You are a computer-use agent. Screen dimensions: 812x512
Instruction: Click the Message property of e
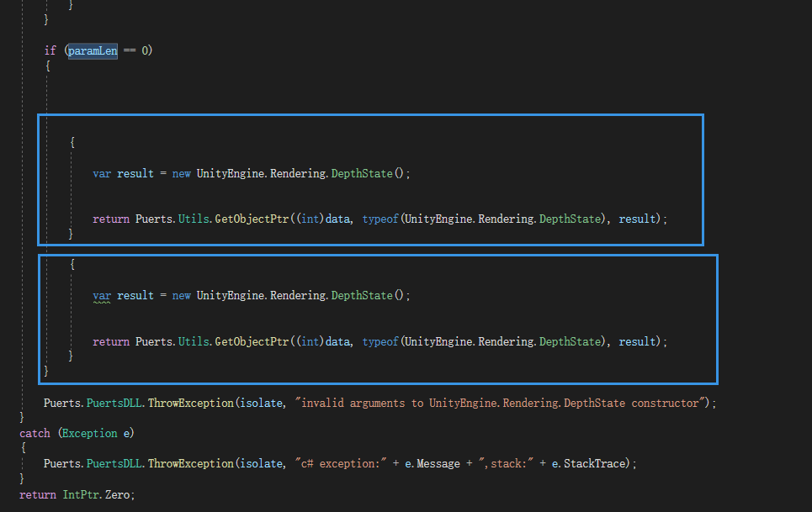pos(438,464)
